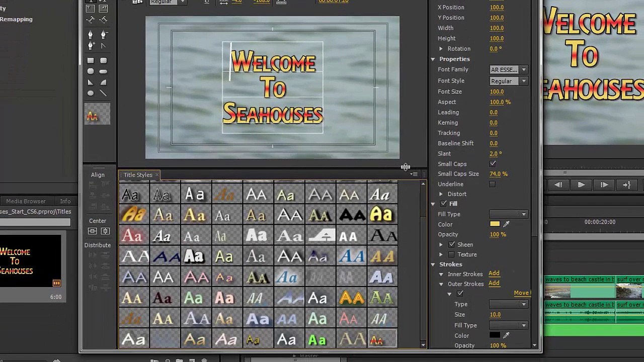644x362 pixels.
Task: Click the Small Caps Size value 74.0 %
Action: point(499,174)
